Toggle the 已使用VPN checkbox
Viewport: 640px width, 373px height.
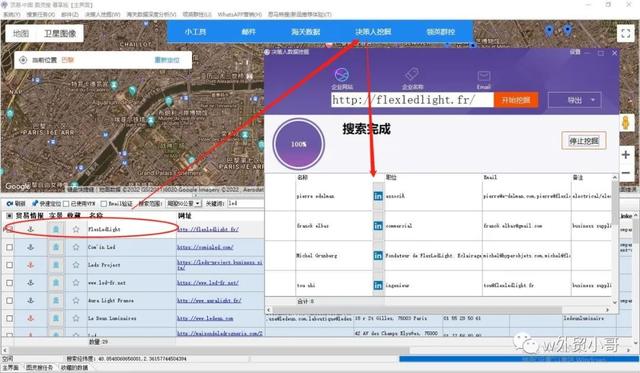[x=66, y=204]
